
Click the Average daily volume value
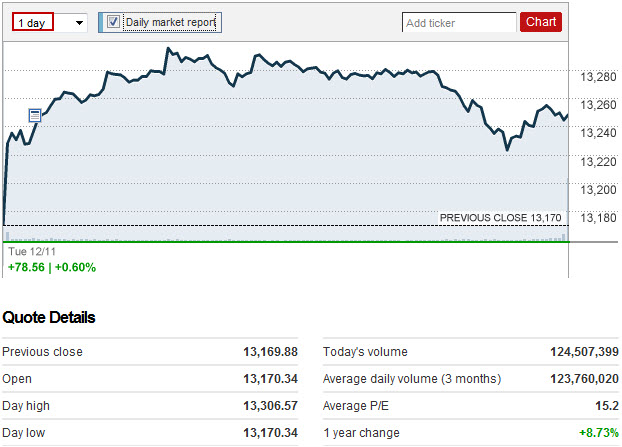[x=584, y=379]
